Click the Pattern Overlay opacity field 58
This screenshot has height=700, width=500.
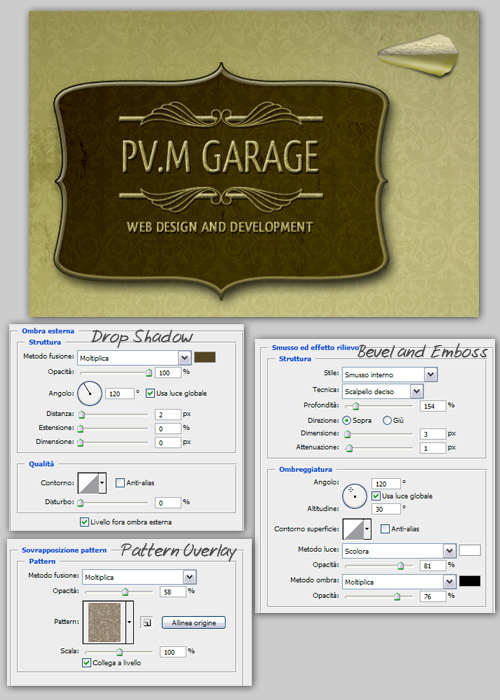tap(173, 592)
